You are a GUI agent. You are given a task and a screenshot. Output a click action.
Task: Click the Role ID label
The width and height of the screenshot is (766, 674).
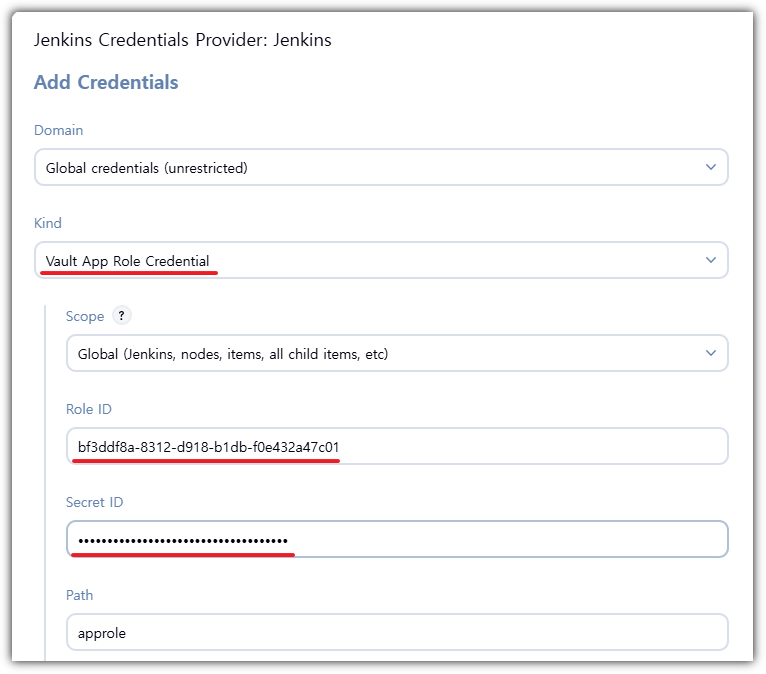pos(89,409)
